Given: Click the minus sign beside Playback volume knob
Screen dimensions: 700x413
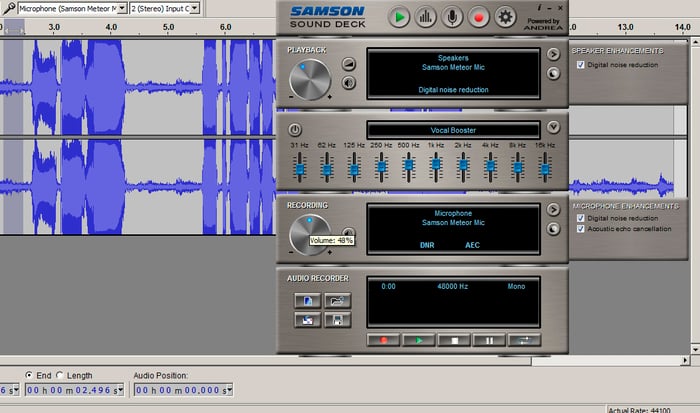Looking at the screenshot, I should (x=292, y=97).
